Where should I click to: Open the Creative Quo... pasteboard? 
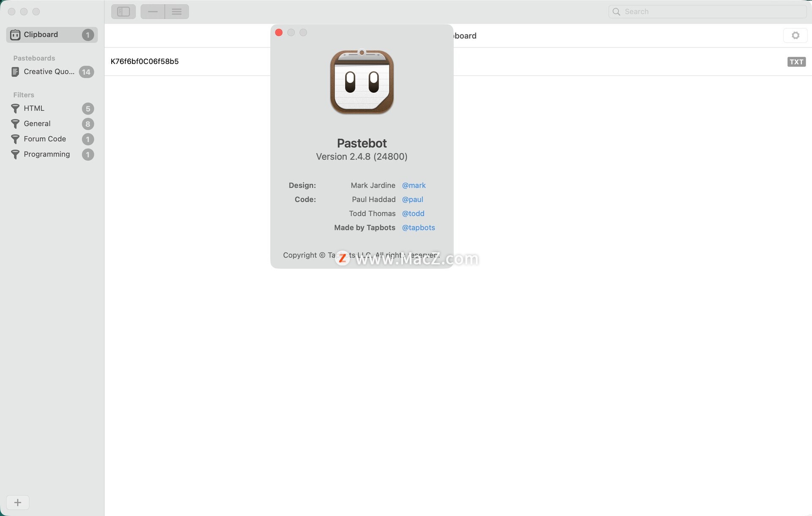52,72
